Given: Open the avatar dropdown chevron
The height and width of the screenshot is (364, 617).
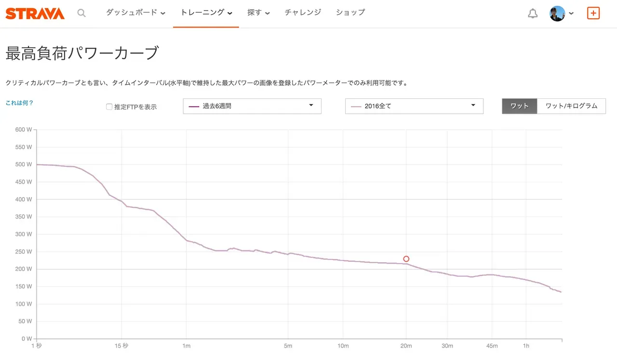Looking at the screenshot, I should pyautogui.click(x=571, y=14).
